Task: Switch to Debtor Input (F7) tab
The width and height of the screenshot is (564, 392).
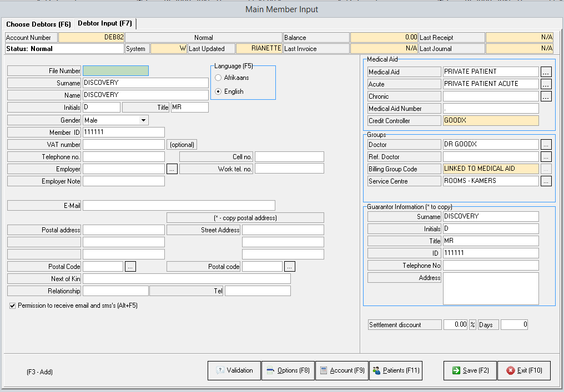Action: (x=105, y=23)
